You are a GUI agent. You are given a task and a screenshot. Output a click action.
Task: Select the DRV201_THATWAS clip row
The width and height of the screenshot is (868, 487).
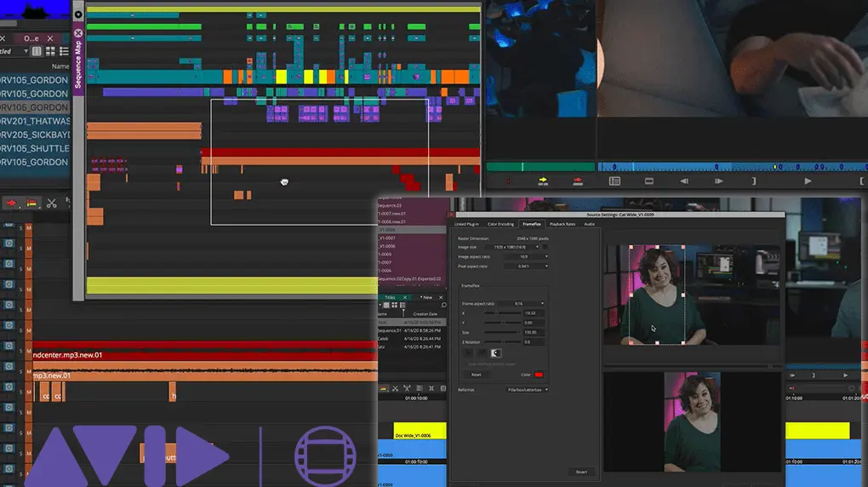[35, 121]
